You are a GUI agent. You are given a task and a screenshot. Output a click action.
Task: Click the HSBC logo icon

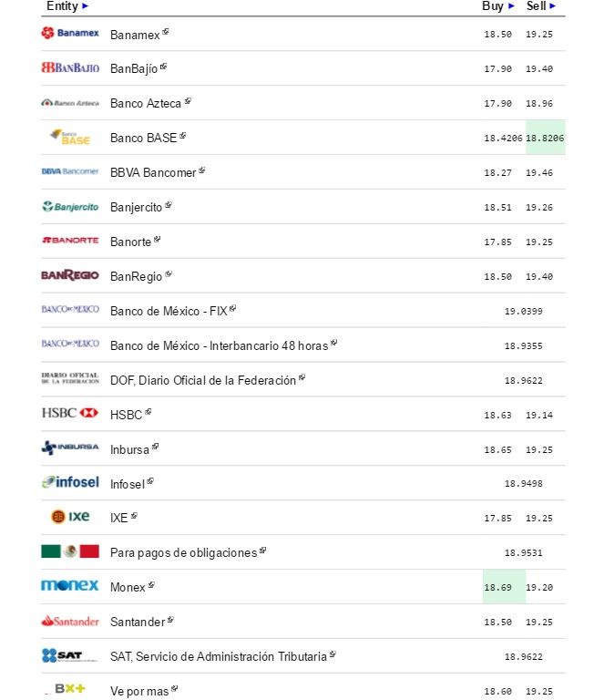coord(70,414)
